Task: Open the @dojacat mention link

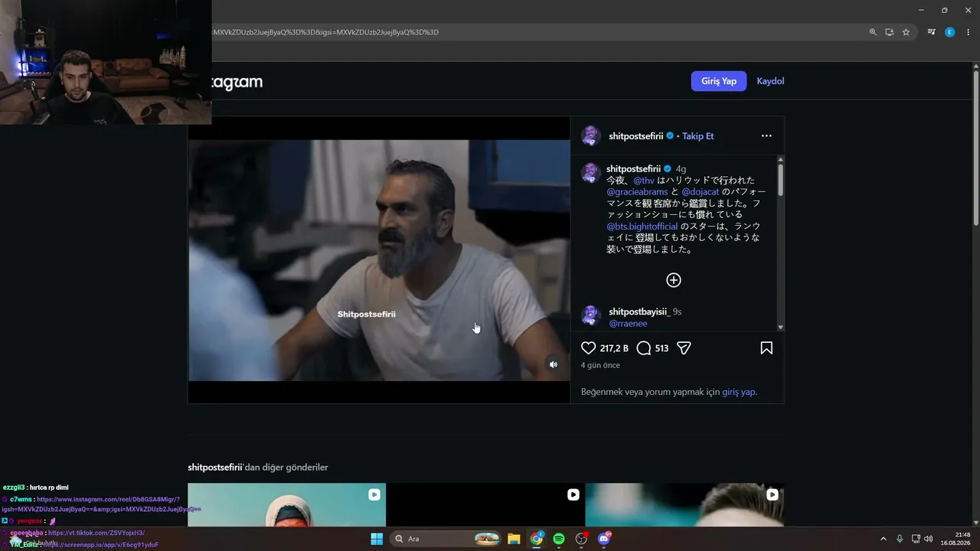Action: [x=701, y=192]
